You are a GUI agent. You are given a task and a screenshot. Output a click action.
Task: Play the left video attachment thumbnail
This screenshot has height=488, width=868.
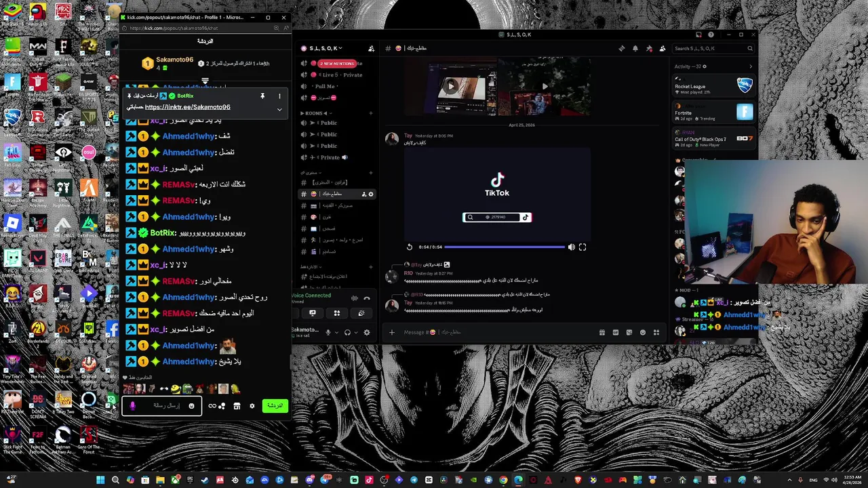point(450,86)
